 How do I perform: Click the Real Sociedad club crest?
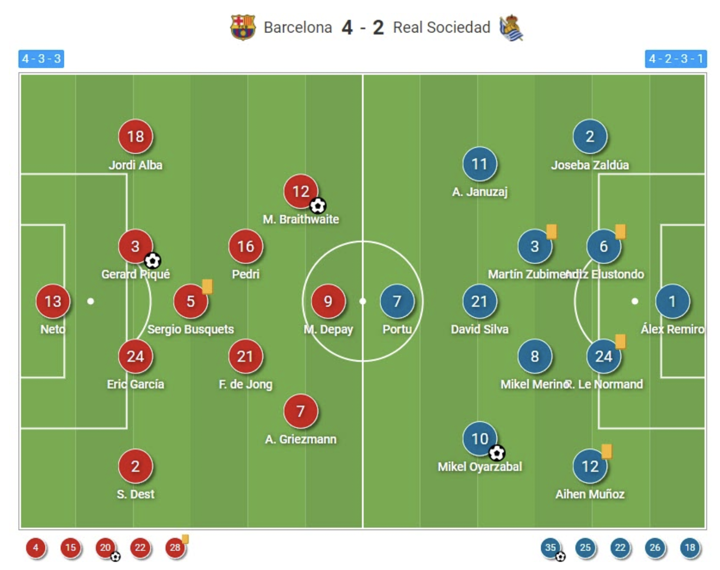coord(511,27)
